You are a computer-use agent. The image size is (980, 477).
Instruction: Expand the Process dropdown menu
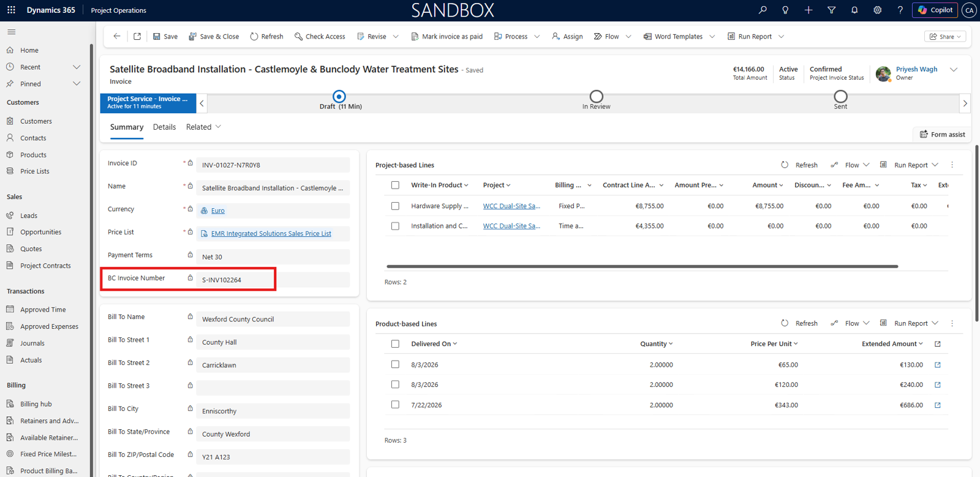coord(537,36)
